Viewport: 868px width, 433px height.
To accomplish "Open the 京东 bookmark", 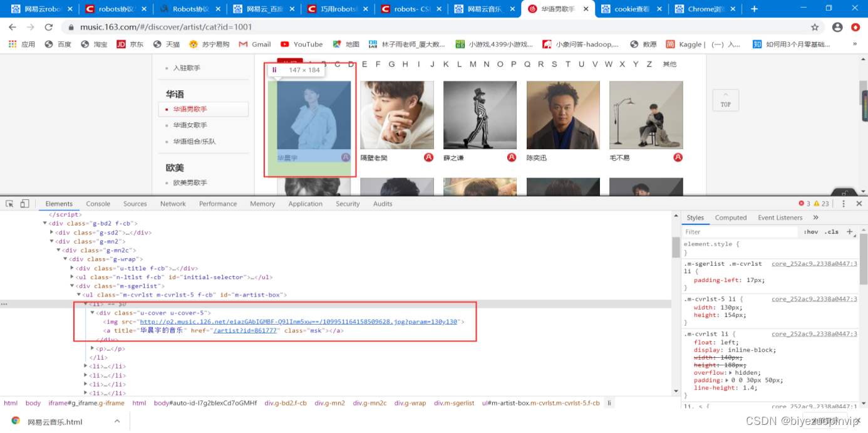I will 130,44.
